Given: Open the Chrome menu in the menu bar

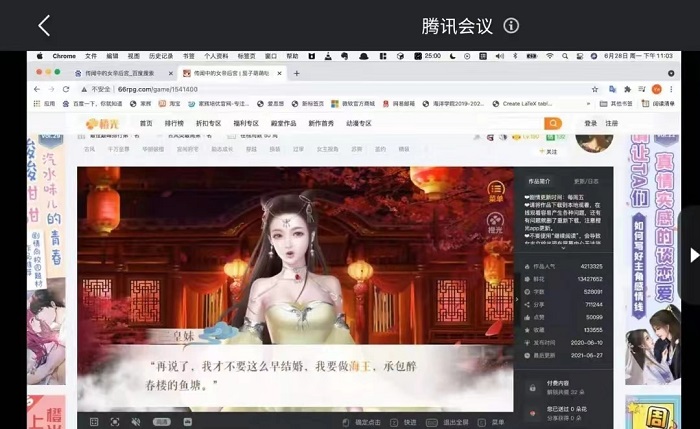Looking at the screenshot, I should tap(64, 56).
